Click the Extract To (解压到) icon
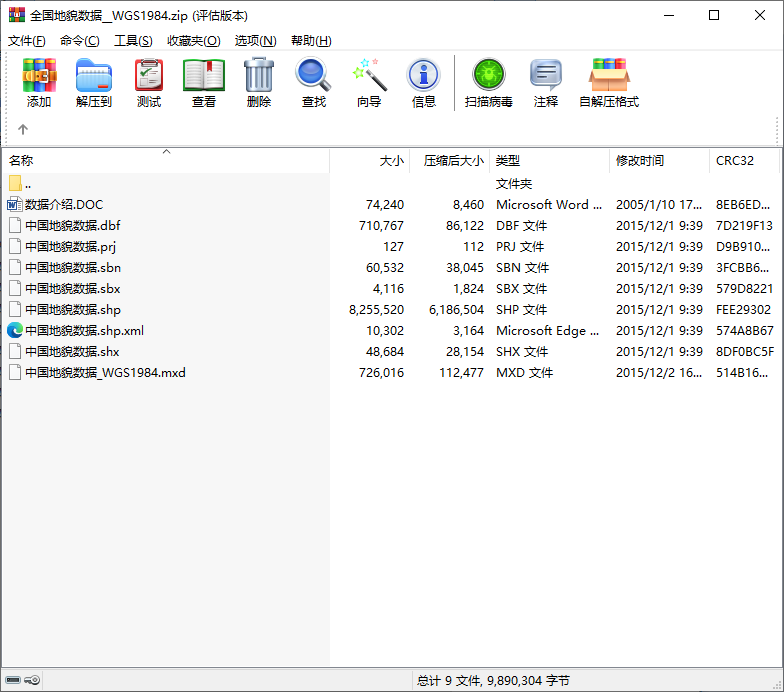 pos(94,75)
